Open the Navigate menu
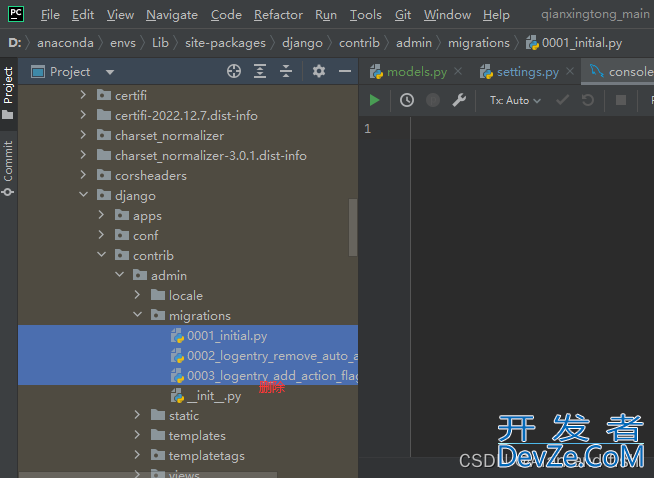Image resolution: width=654 pixels, height=478 pixels. (172, 15)
